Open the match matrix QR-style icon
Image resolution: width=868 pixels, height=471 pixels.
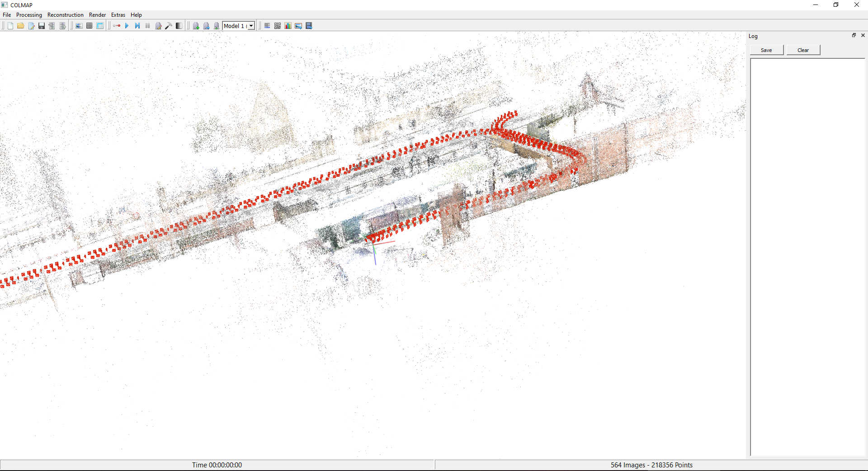tap(278, 26)
